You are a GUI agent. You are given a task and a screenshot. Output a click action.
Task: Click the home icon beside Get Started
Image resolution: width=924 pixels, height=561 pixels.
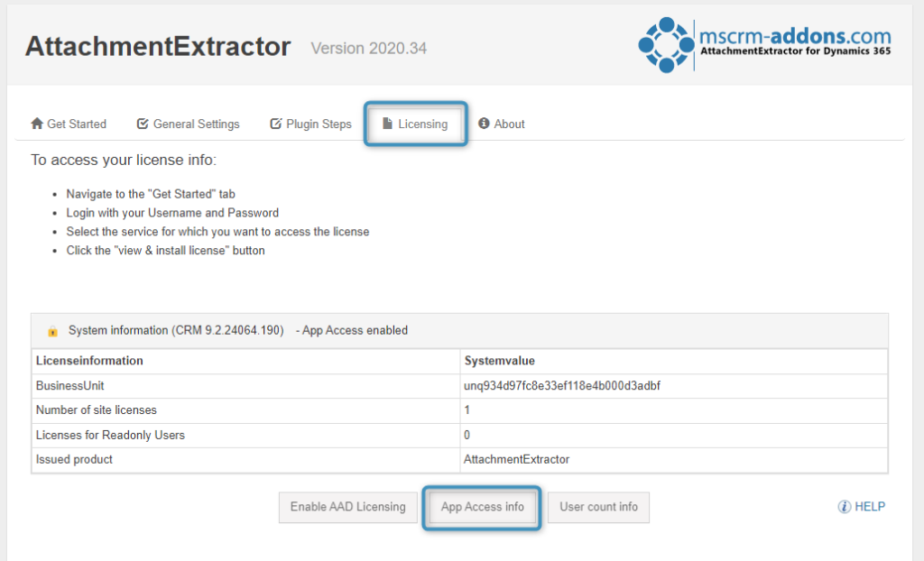tap(36, 124)
